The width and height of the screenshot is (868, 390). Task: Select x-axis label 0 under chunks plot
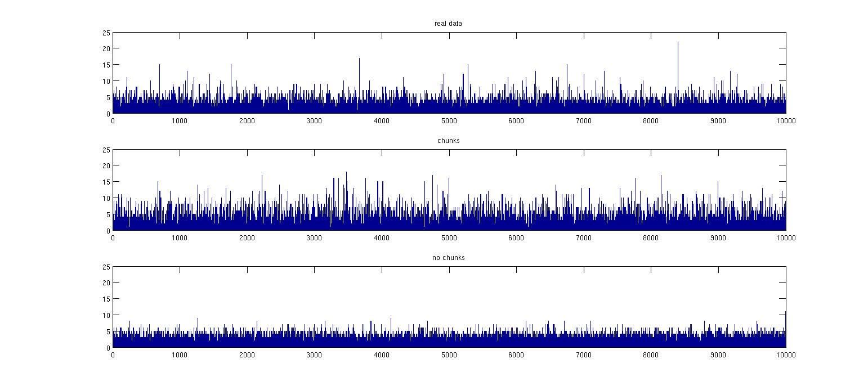point(113,237)
